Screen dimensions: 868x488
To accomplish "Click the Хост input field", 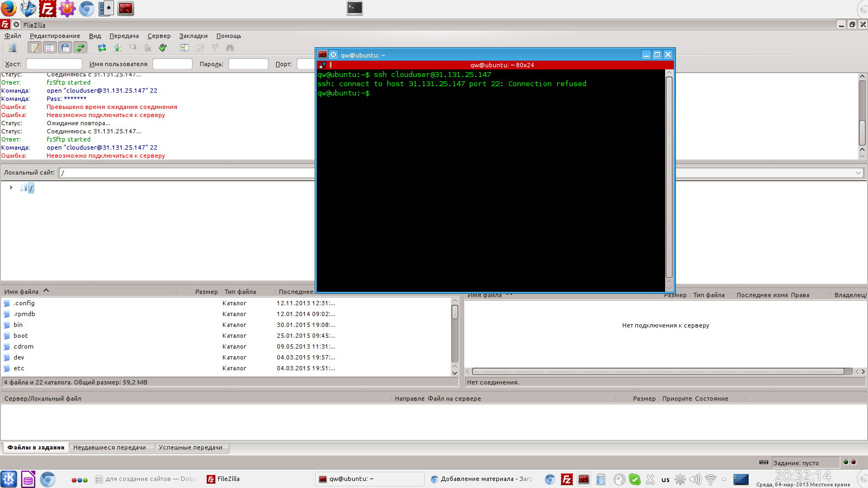I will coord(54,64).
